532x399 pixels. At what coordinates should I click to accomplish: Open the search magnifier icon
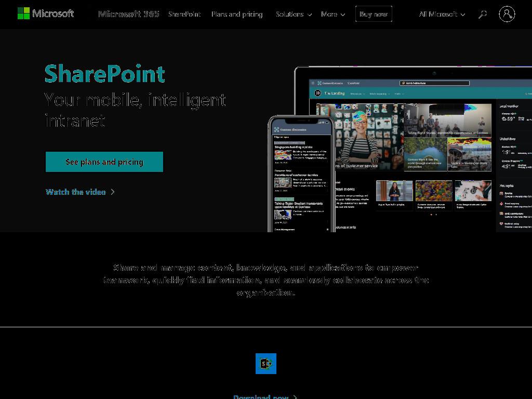point(482,14)
